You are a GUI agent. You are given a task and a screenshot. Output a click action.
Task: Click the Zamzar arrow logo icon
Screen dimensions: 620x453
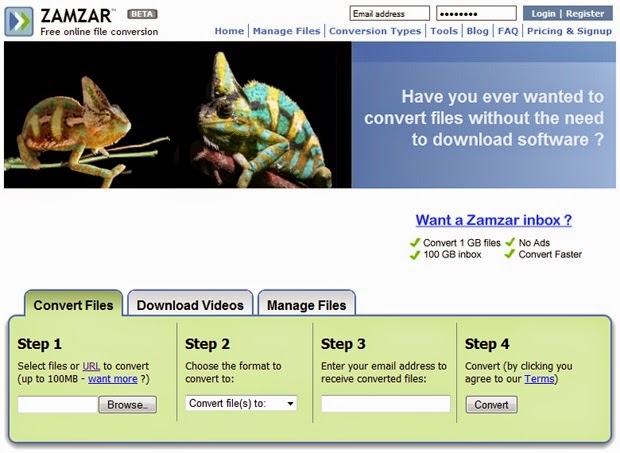19,22
